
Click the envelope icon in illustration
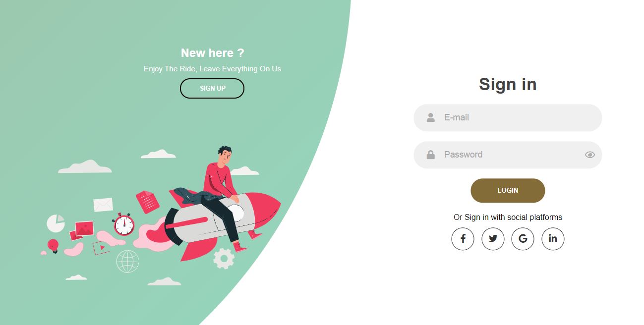point(103,205)
